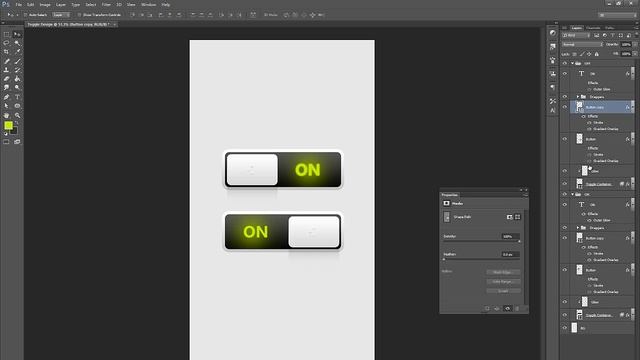Select the Paint Bucket tool

point(17,79)
